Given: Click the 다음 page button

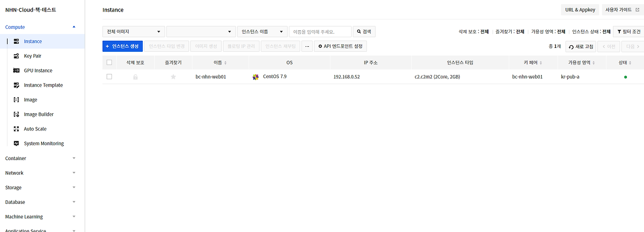Looking at the screenshot, I should click(x=632, y=46).
